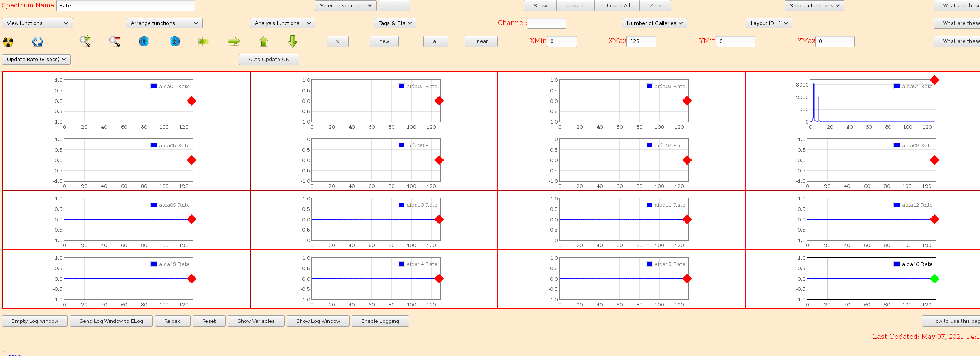The image size is (980, 356).
Task: Open the Select a spectrum dropdown
Action: (346, 6)
